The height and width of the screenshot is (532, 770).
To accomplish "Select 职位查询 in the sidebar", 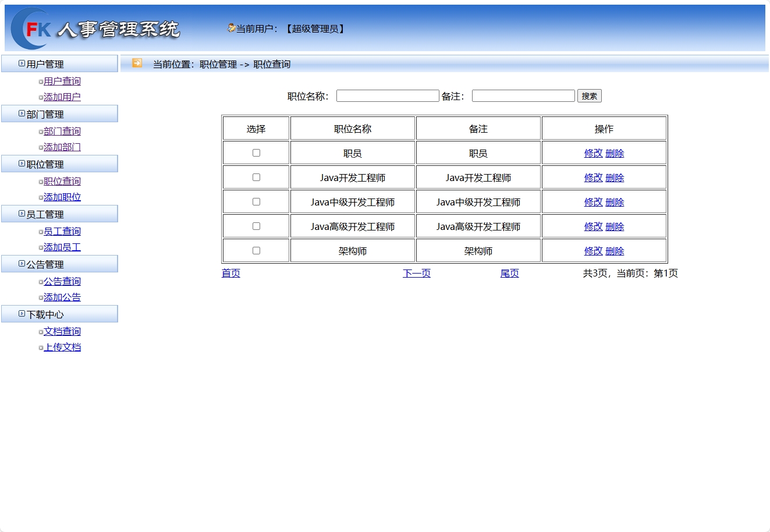I will pos(62,182).
